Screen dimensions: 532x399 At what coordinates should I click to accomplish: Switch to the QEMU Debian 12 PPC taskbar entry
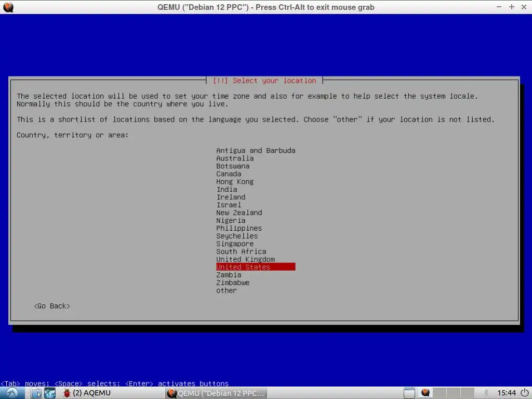click(x=216, y=393)
